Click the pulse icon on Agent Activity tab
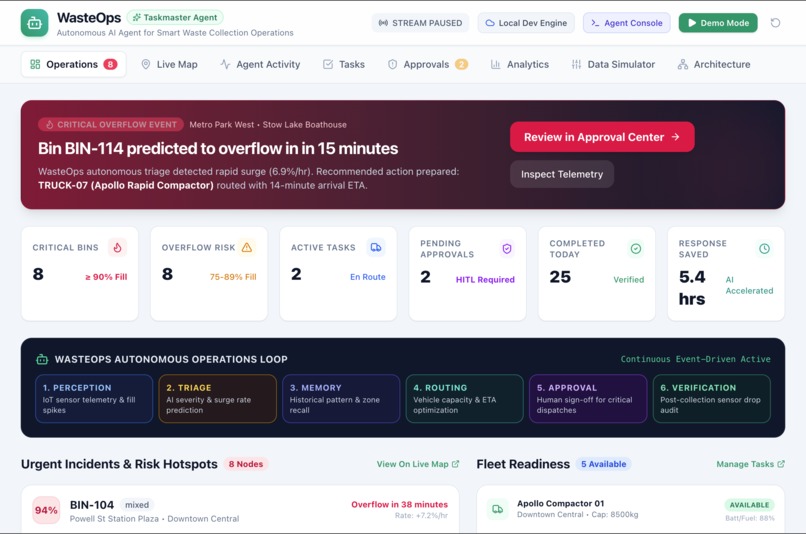This screenshot has width=806, height=534. pos(225,64)
